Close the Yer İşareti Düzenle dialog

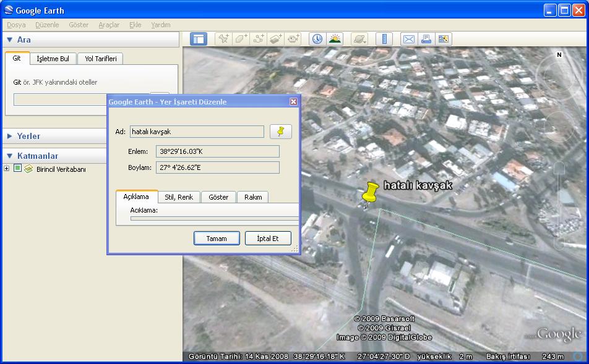tap(293, 102)
